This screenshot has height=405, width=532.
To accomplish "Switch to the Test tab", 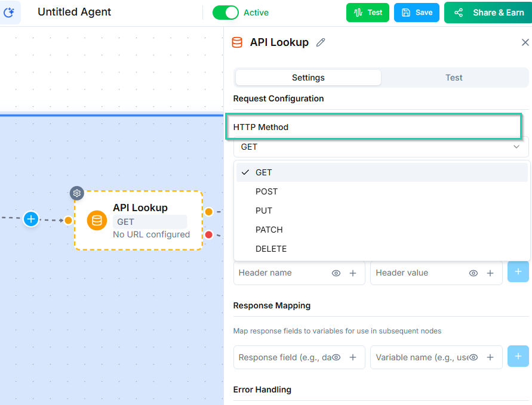I will click(454, 78).
